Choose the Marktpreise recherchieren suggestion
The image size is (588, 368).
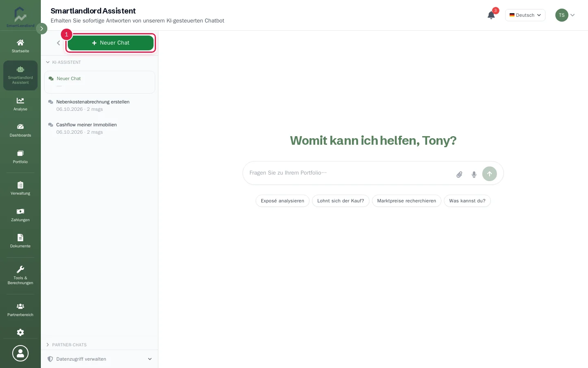407,201
